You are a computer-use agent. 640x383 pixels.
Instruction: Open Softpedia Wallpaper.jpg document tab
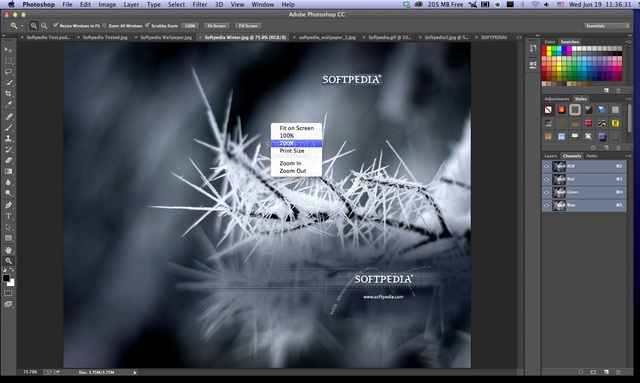pyautogui.click(x=166, y=37)
